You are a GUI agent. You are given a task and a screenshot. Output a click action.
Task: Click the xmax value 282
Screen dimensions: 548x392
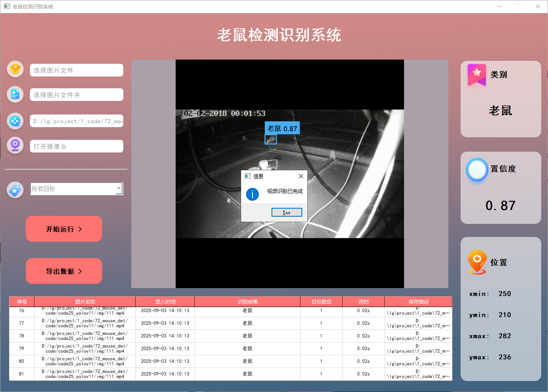(505, 336)
